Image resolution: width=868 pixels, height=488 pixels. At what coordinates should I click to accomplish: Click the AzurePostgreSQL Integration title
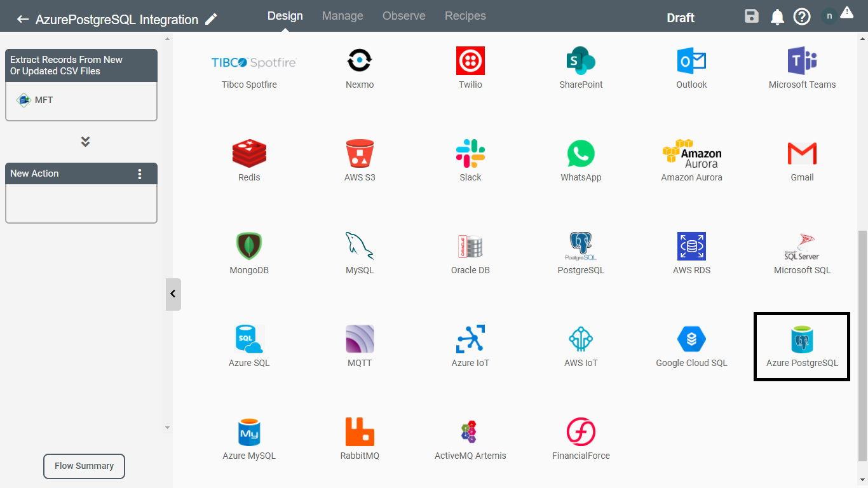(x=117, y=20)
